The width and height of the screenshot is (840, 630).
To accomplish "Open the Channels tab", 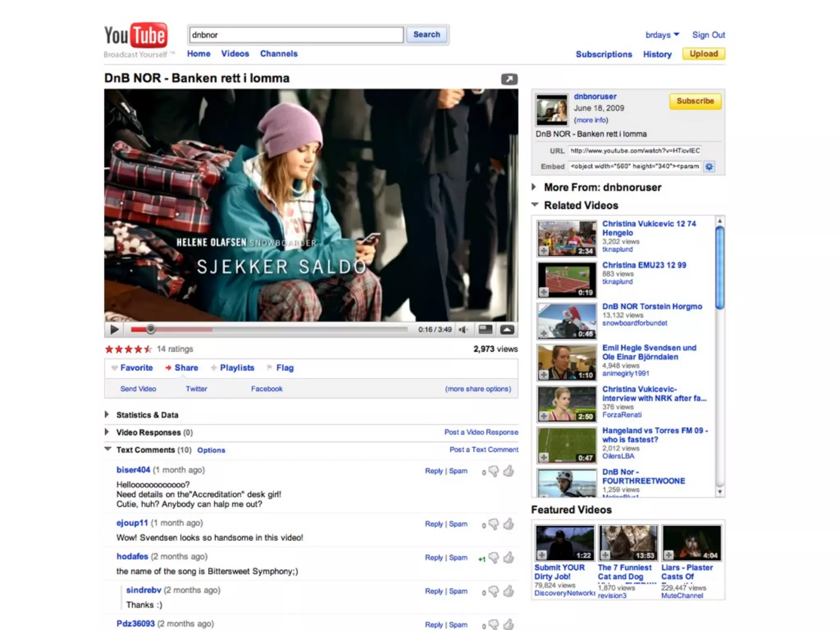I will pos(278,54).
